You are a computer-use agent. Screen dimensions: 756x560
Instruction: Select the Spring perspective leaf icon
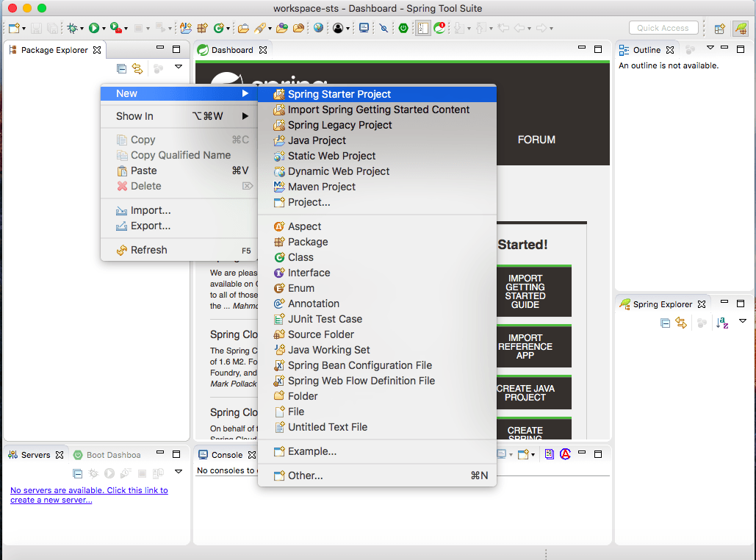740,29
